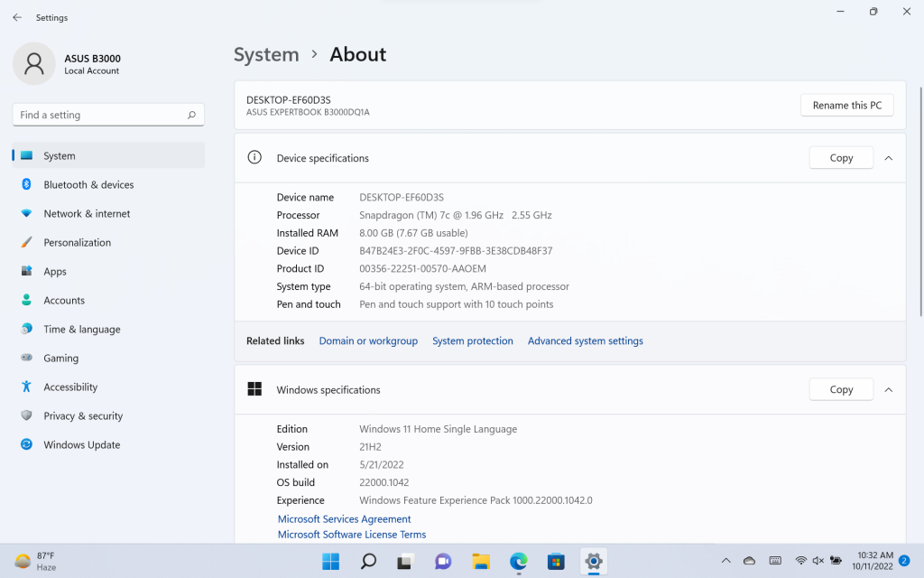Click the search magnifier in Find a setting

[x=191, y=115]
